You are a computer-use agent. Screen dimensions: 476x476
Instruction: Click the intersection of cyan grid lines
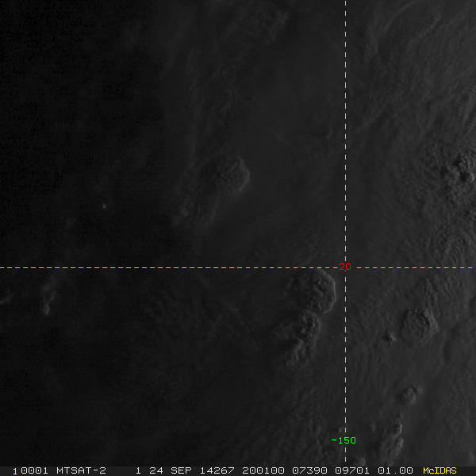pos(345,268)
